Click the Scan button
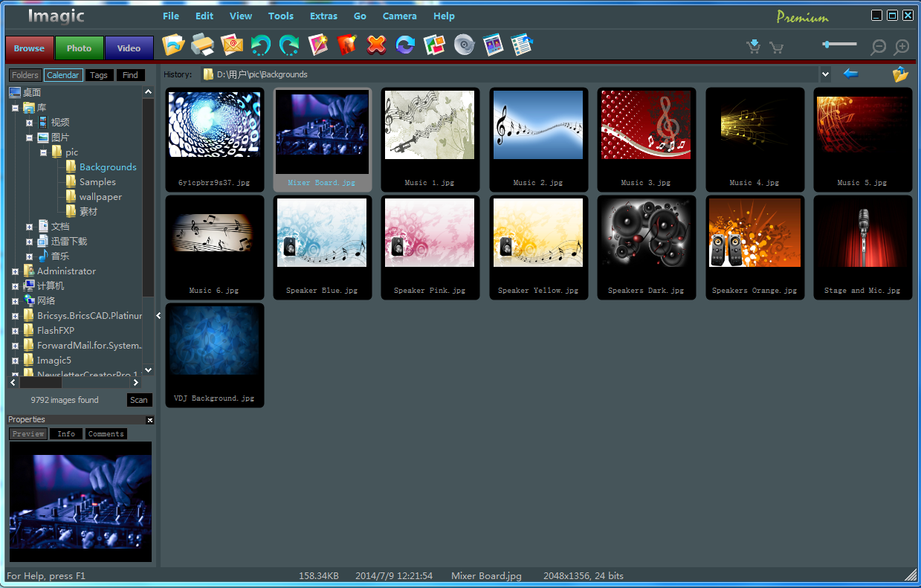 point(139,400)
